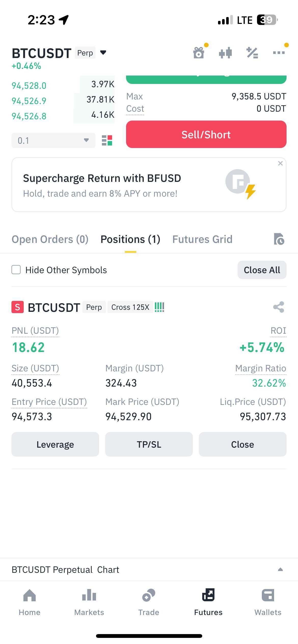Open the TP/SL settings for position
Image resolution: width=298 pixels, height=644 pixels.
point(149,444)
